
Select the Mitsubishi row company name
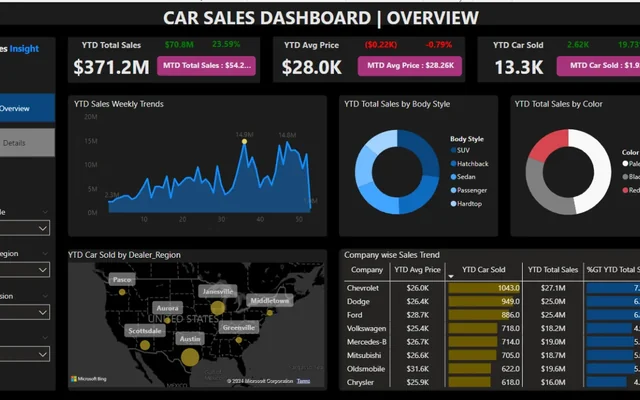(364, 356)
